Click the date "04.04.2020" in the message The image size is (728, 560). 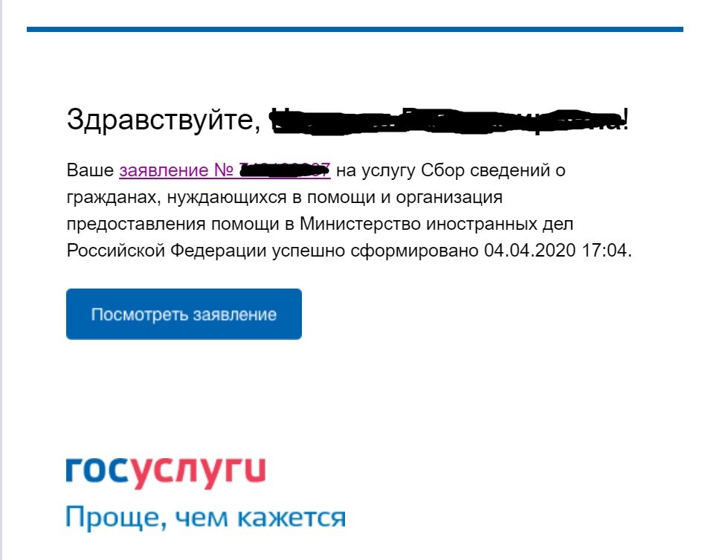tap(529, 251)
